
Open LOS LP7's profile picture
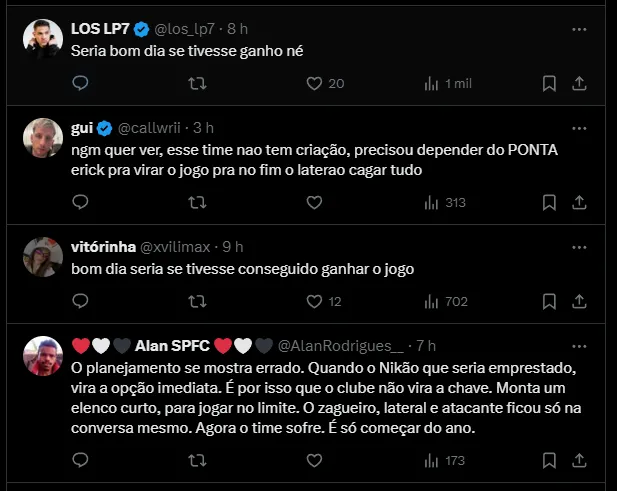(41, 40)
